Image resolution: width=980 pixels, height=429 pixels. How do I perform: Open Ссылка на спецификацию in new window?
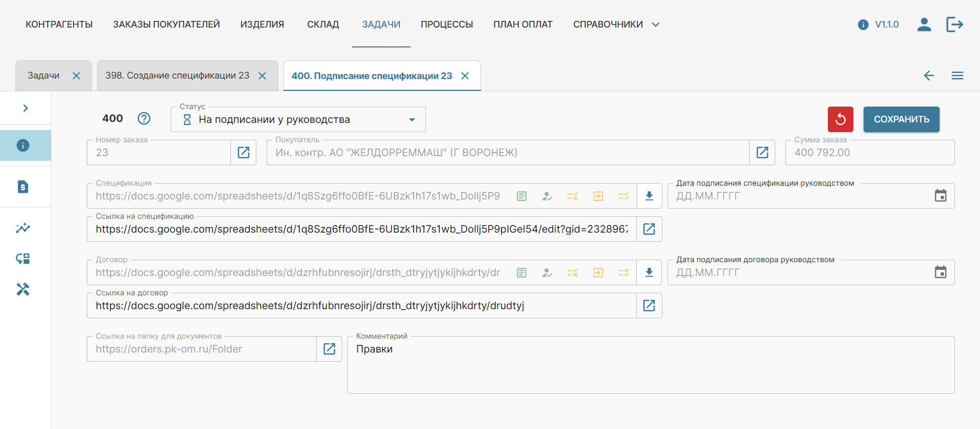pos(649,229)
